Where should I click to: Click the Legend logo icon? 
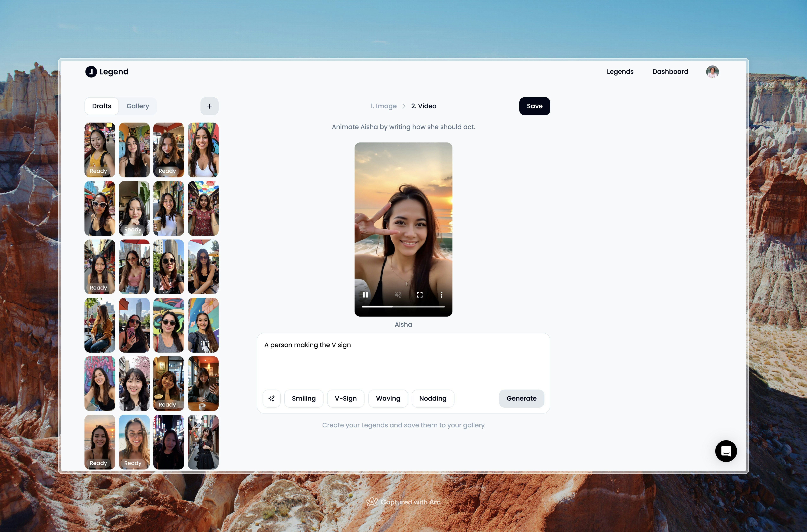coord(91,72)
